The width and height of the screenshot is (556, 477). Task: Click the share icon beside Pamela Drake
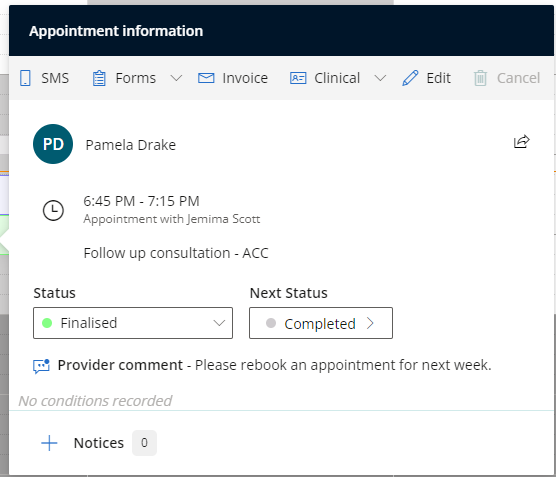[x=522, y=142]
